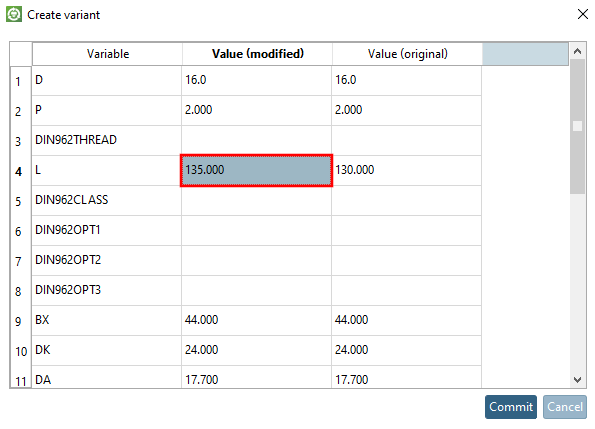This screenshot has width=595, height=429.
Task: Click the Variable column header
Action: pos(107,54)
